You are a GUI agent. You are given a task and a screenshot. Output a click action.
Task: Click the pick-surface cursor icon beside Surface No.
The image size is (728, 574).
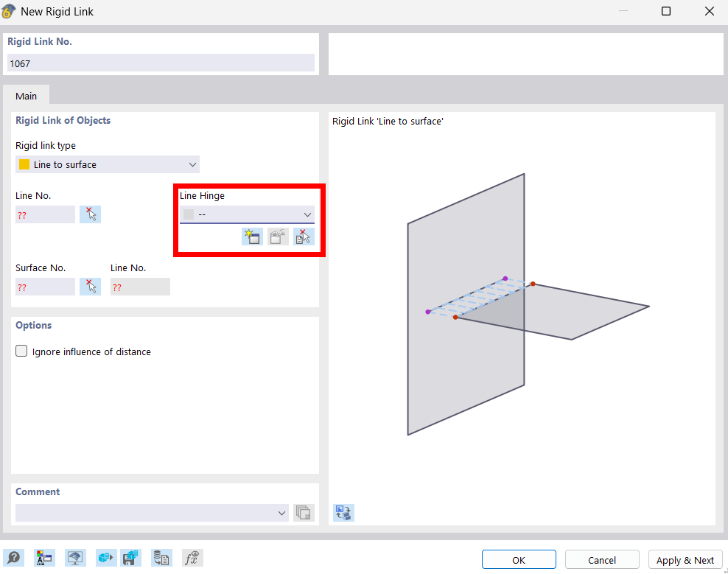click(90, 287)
